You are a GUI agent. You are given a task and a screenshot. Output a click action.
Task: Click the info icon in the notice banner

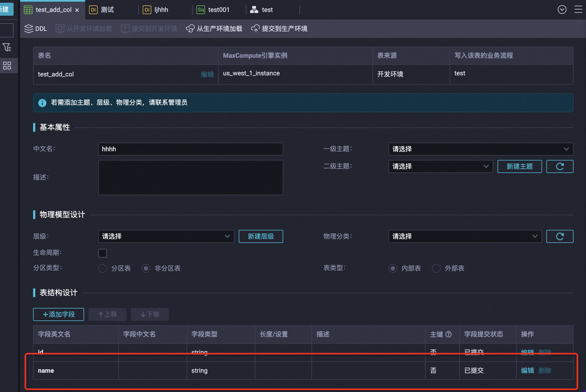point(42,103)
